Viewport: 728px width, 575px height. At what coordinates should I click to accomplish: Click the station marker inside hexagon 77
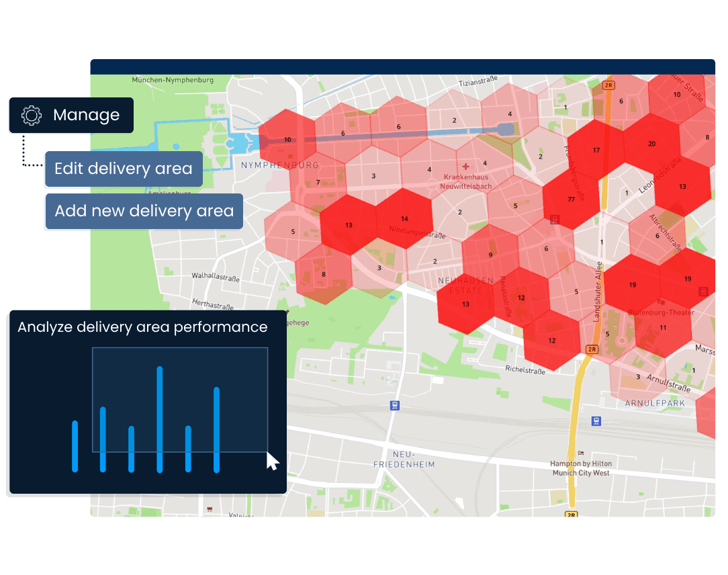pos(555,219)
